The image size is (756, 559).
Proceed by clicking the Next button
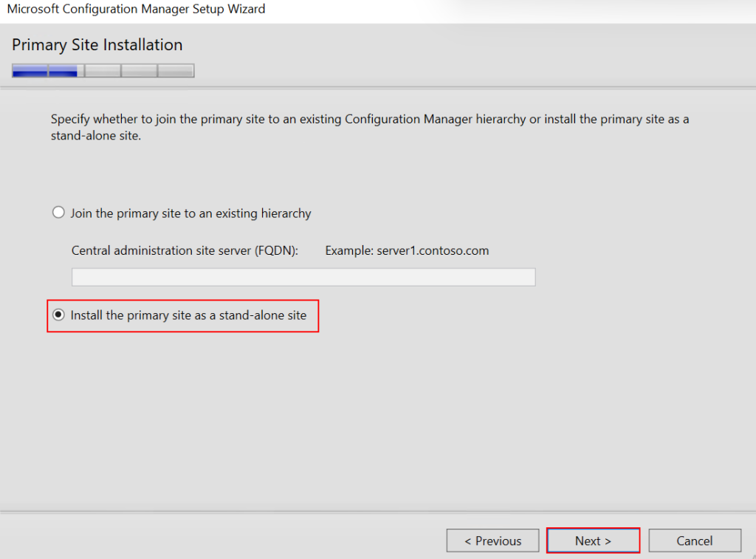click(593, 541)
